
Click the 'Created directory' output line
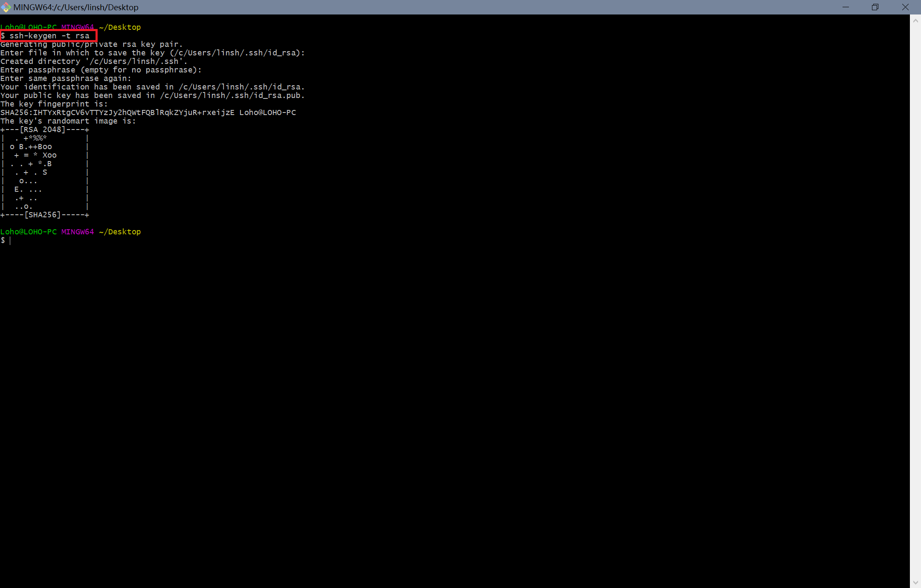93,61
